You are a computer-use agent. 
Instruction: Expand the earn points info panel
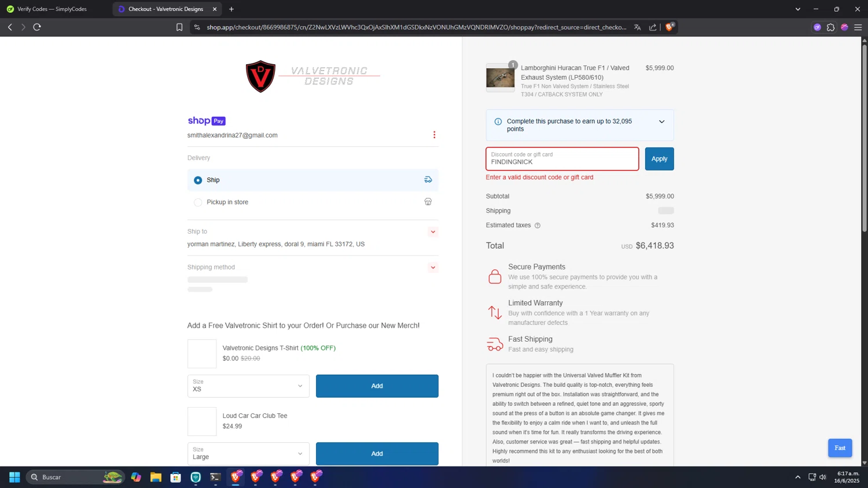point(661,121)
